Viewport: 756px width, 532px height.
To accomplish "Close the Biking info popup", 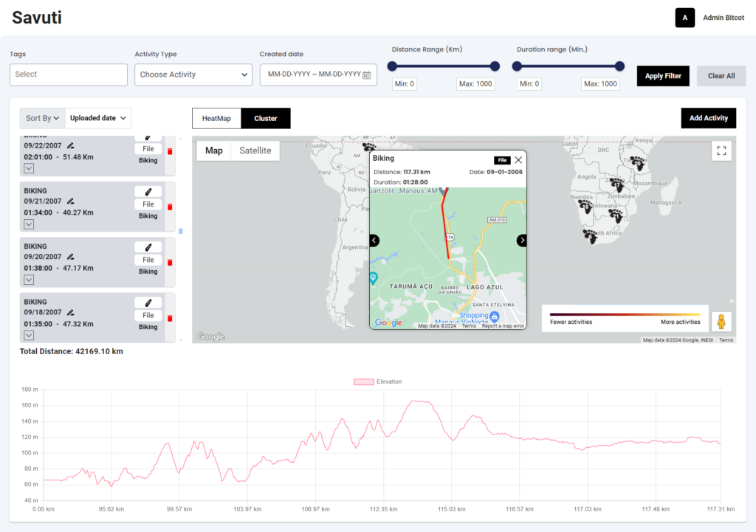I will click(x=518, y=160).
